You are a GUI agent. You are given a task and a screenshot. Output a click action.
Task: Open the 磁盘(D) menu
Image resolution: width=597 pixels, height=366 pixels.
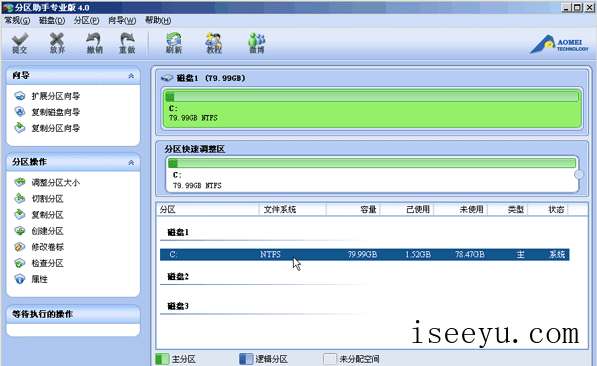[52, 20]
